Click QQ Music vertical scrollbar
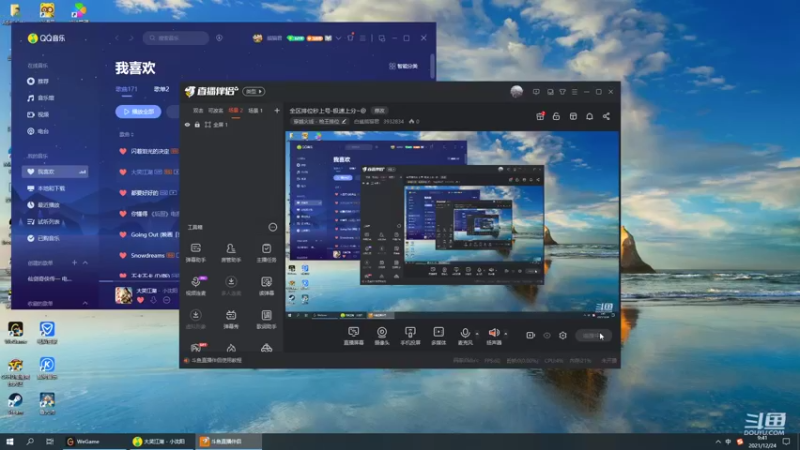The height and width of the screenshot is (450, 800). pos(432,66)
